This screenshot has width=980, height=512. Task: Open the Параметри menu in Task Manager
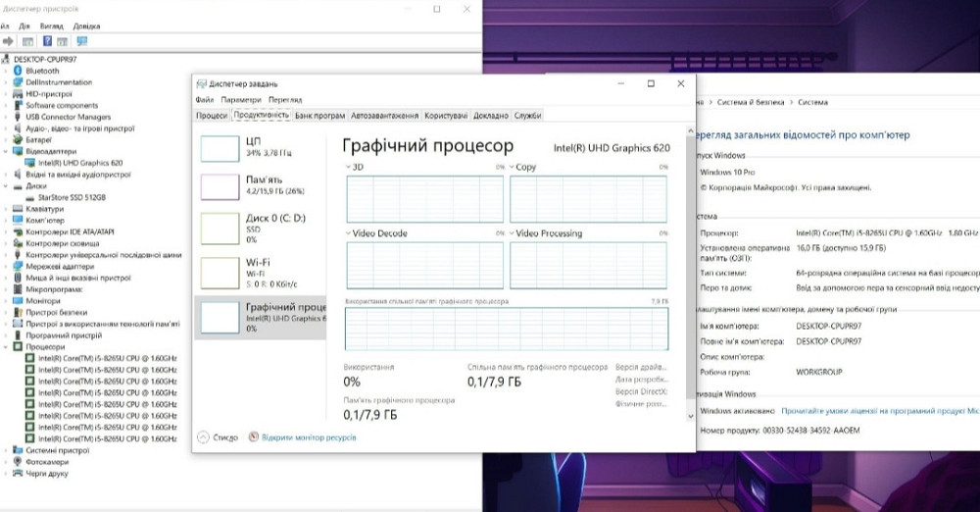pos(241,100)
